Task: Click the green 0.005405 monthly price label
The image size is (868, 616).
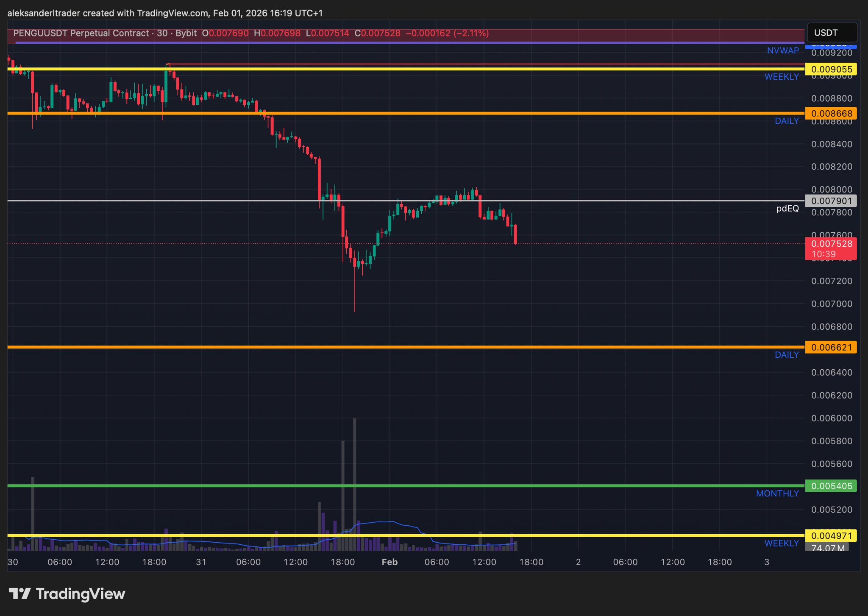Action: (831, 486)
